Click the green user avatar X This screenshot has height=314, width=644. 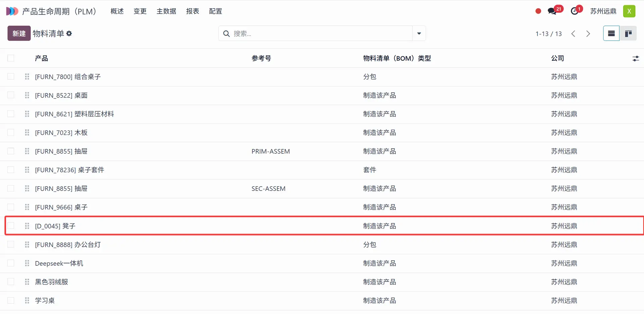coord(629,11)
